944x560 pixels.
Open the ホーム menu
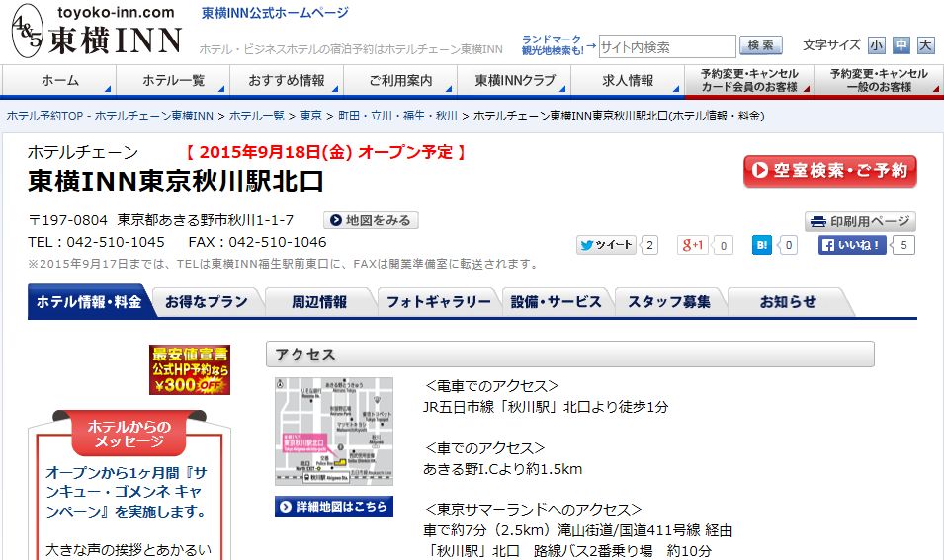click(x=59, y=81)
